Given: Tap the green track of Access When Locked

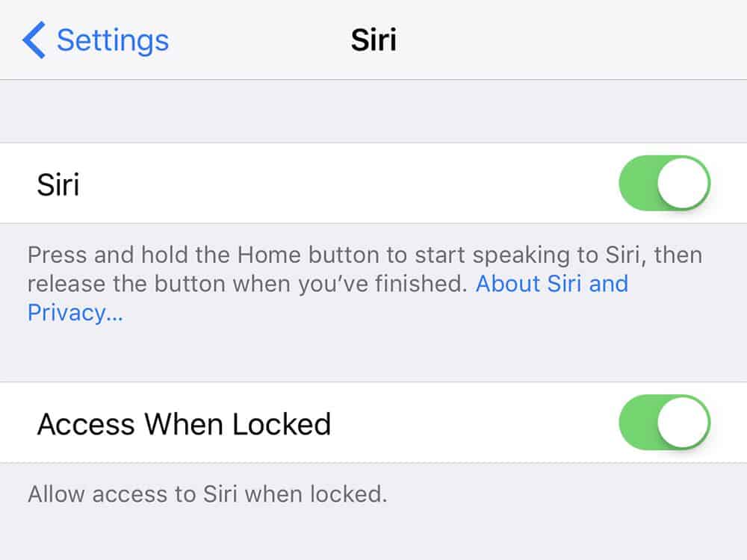Looking at the screenshot, I should tap(637, 423).
